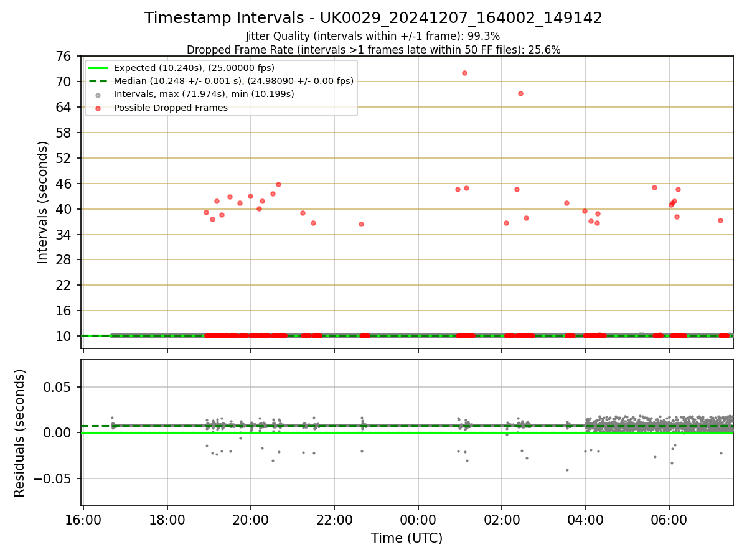Screen dimensions: 747x560
Task: Click the "Residuals (seconds)" y-axis label
Action: click(x=20, y=433)
